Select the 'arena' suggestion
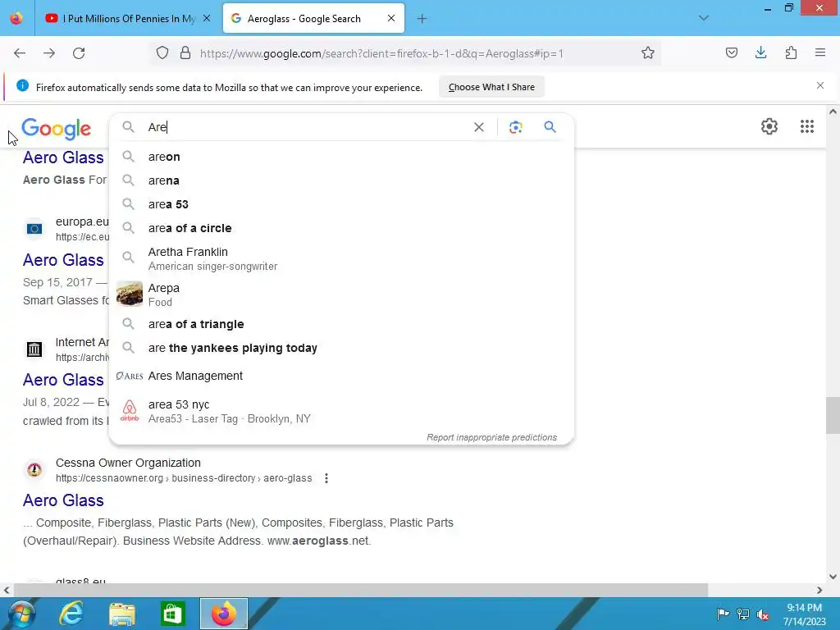 (341, 180)
